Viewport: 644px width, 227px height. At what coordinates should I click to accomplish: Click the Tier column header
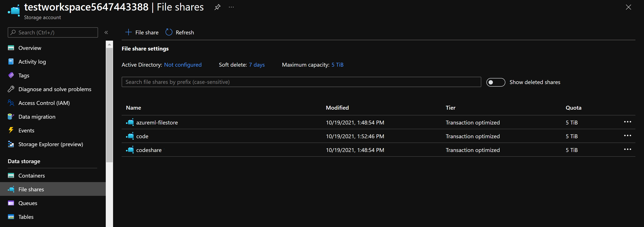[x=451, y=108]
